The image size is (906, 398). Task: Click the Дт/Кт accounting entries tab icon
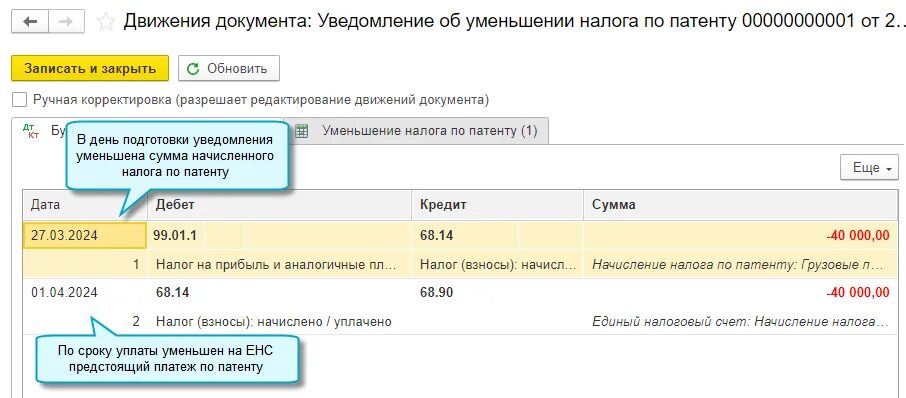pyautogui.click(x=31, y=131)
